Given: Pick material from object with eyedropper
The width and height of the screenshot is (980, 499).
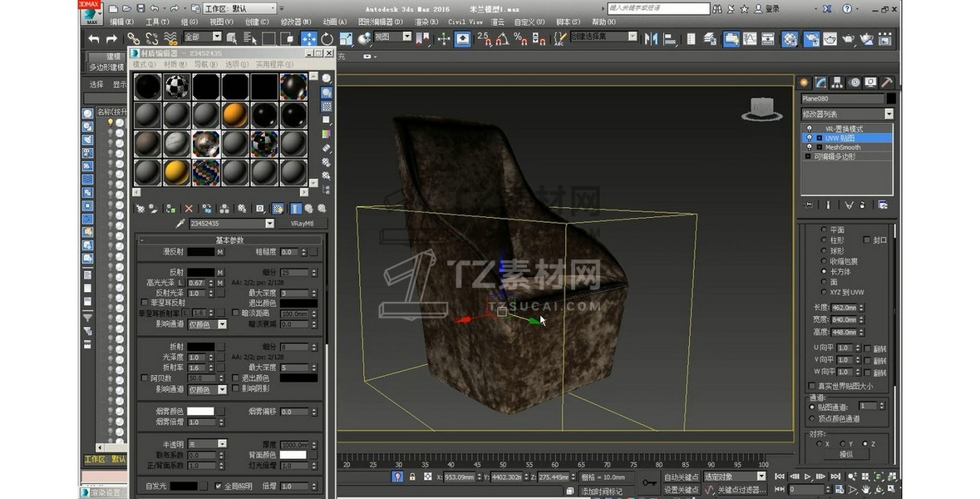Looking at the screenshot, I should (180, 224).
